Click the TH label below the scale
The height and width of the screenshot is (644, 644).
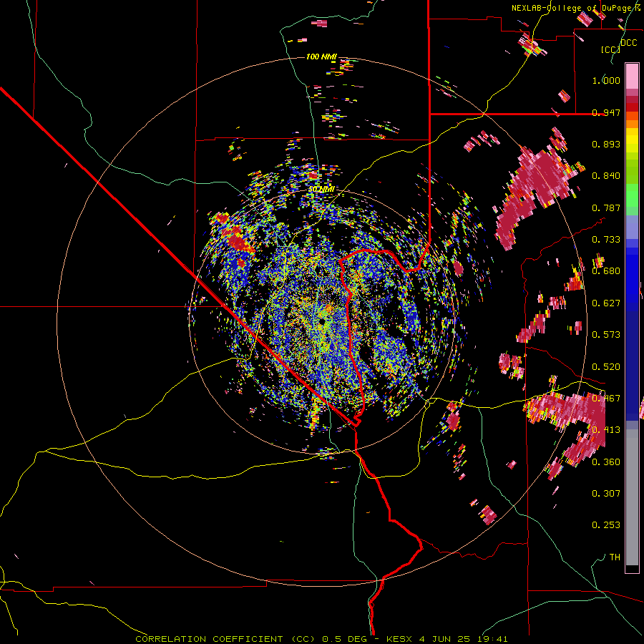click(x=615, y=557)
